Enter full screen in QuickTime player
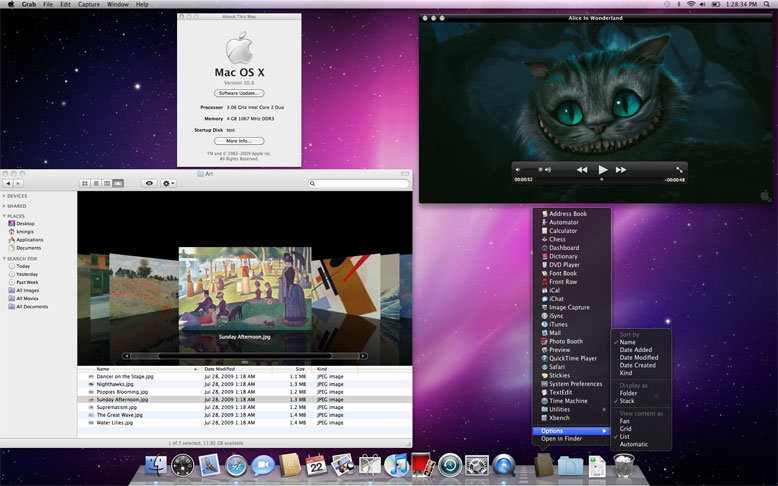The image size is (778, 486). click(x=679, y=170)
